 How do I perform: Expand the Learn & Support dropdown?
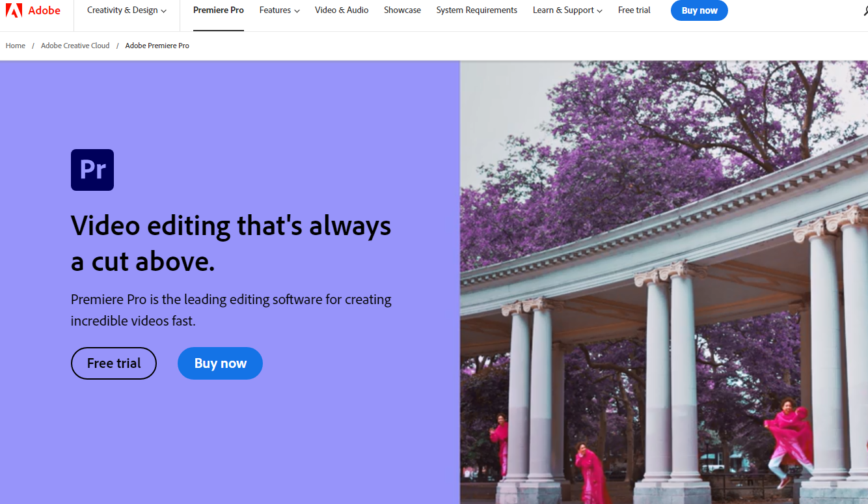coord(567,10)
